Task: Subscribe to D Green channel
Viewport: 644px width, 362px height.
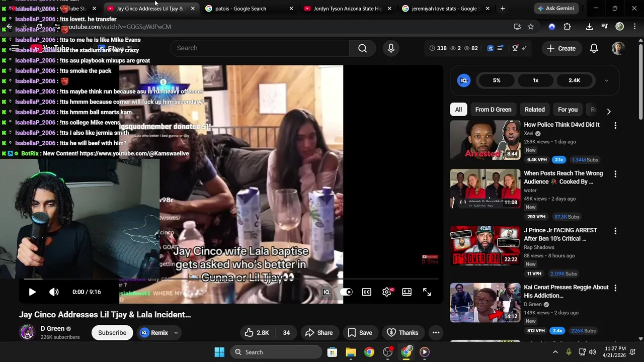Action: [x=112, y=333]
